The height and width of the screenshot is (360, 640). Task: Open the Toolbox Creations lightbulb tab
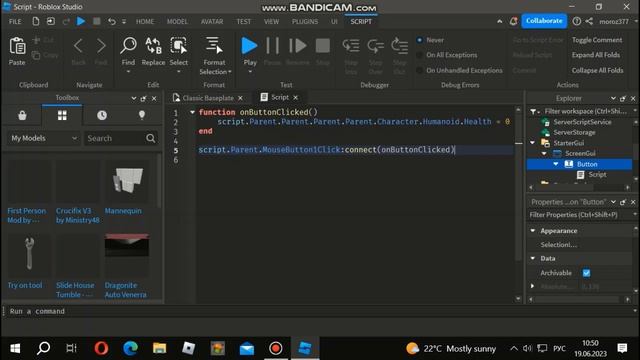pos(142,116)
